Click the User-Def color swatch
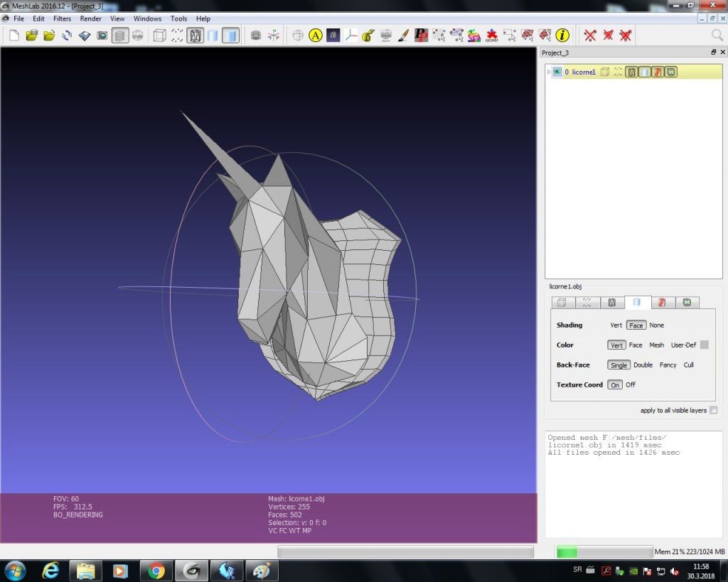This screenshot has height=582, width=728. [705, 345]
